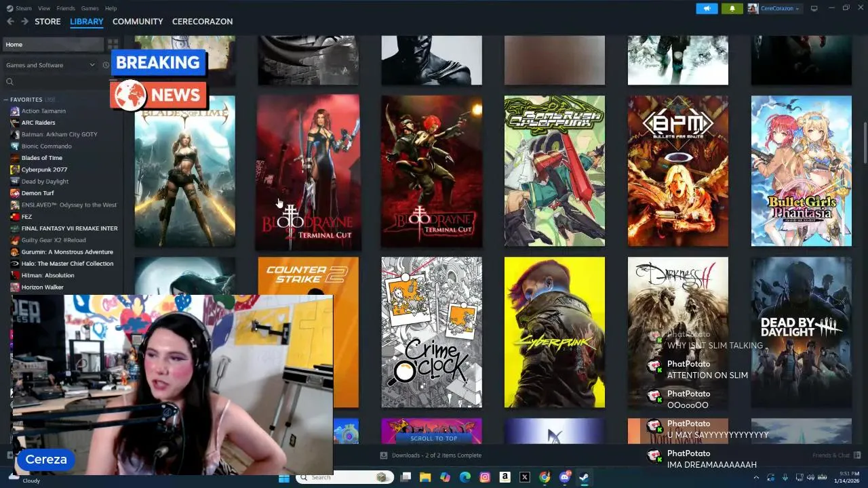Open Bomb Rush Cyberfunk cover art
868x488 pixels.
click(x=554, y=171)
